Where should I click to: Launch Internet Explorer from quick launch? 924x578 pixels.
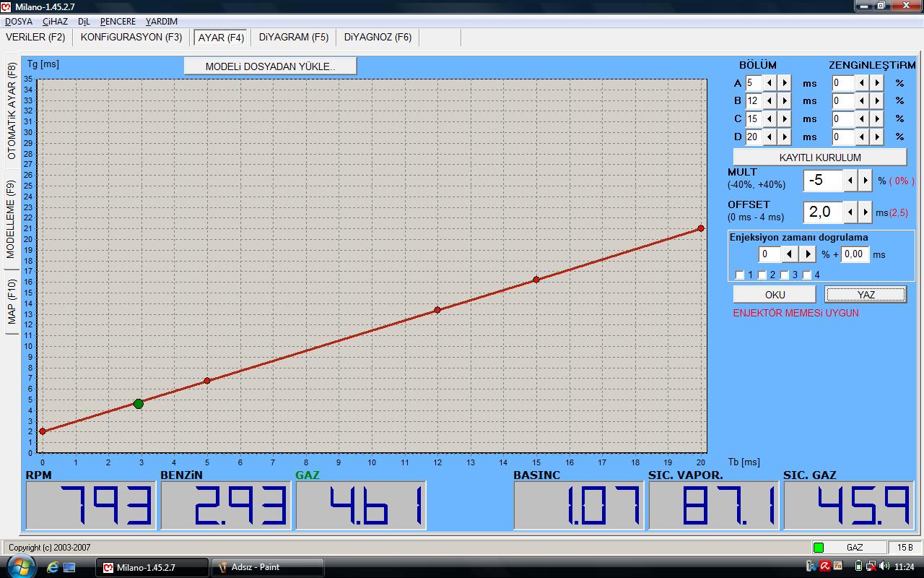(52, 568)
